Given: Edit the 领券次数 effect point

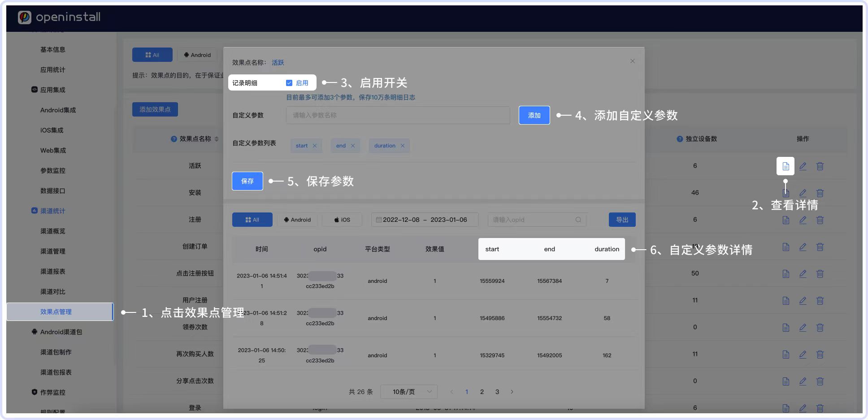Looking at the screenshot, I should click(x=803, y=328).
